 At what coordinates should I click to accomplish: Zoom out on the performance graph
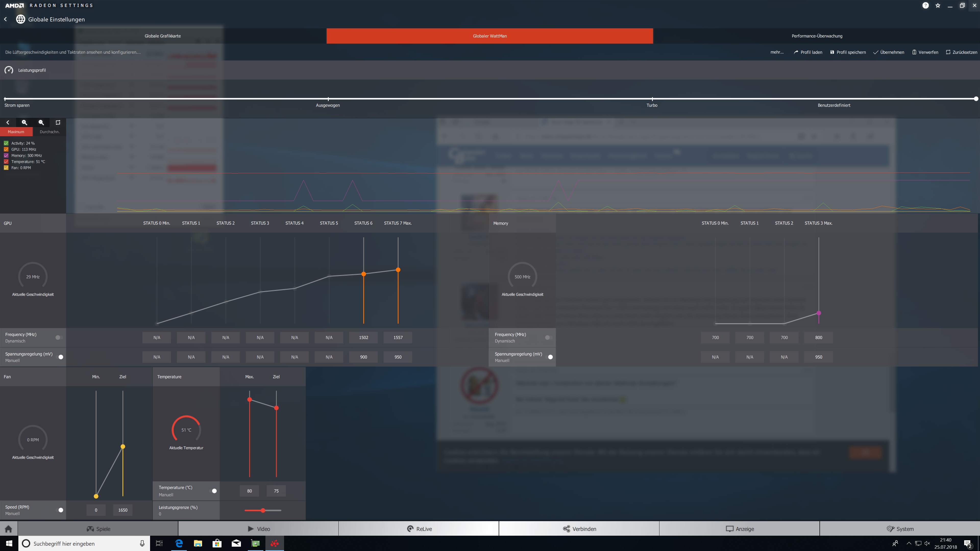point(41,122)
